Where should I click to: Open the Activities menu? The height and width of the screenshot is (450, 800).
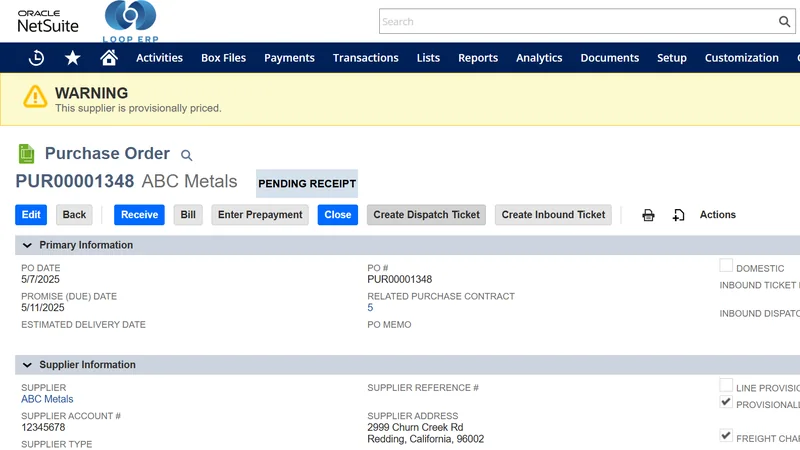click(x=159, y=58)
